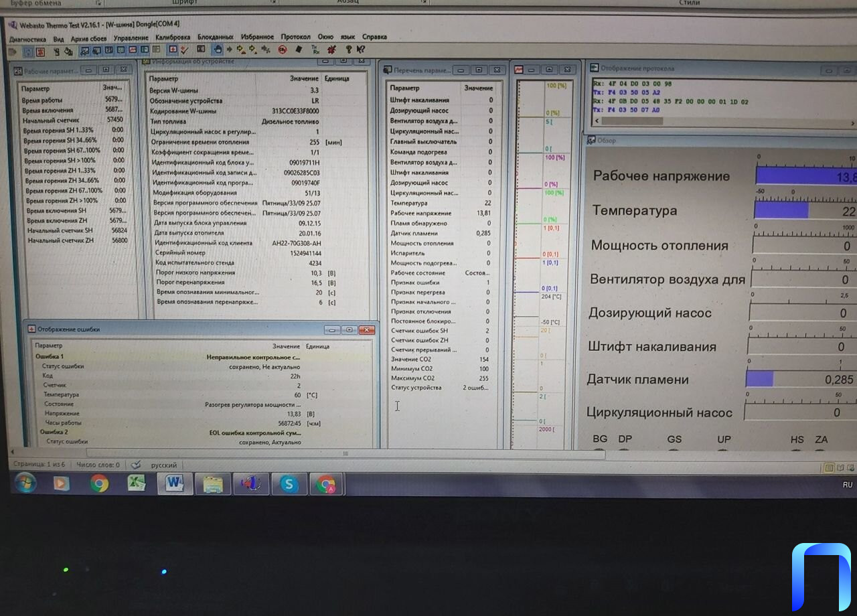Click the Рабочее напряжение gauge bar
The height and width of the screenshot is (616, 857).
(806, 176)
